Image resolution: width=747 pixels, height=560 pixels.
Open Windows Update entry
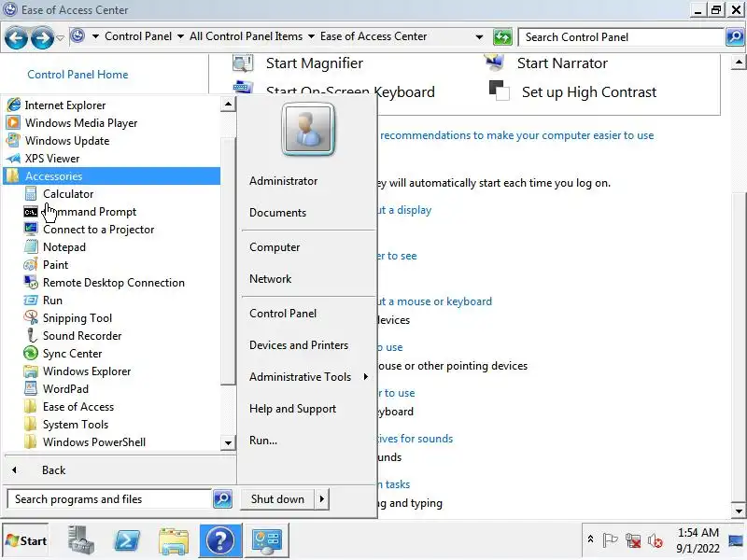pyautogui.click(x=67, y=141)
